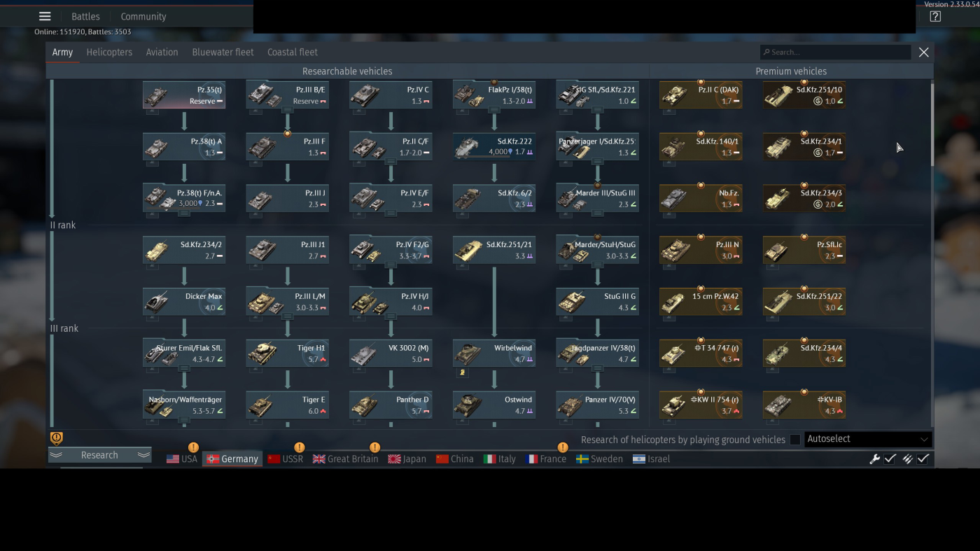This screenshot has height=551, width=980.
Task: Click the alert badge above USA
Action: click(x=193, y=447)
